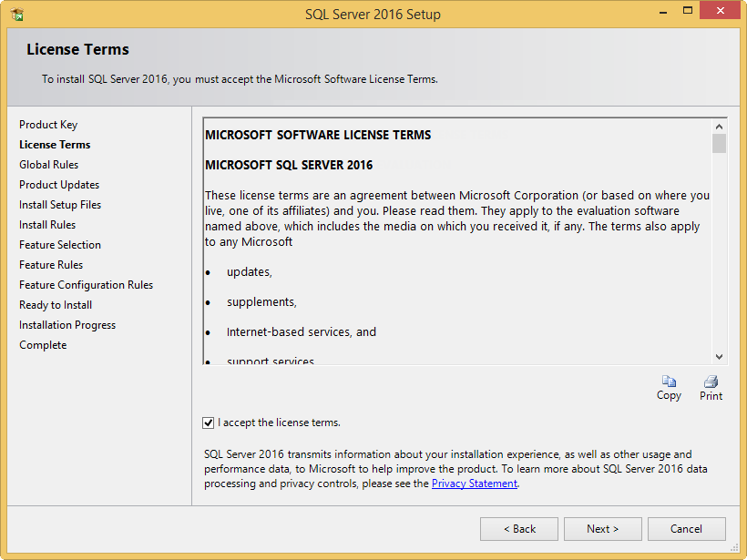This screenshot has height=560, width=747.
Task: Click Product Updates in the step list
Action: click(59, 185)
